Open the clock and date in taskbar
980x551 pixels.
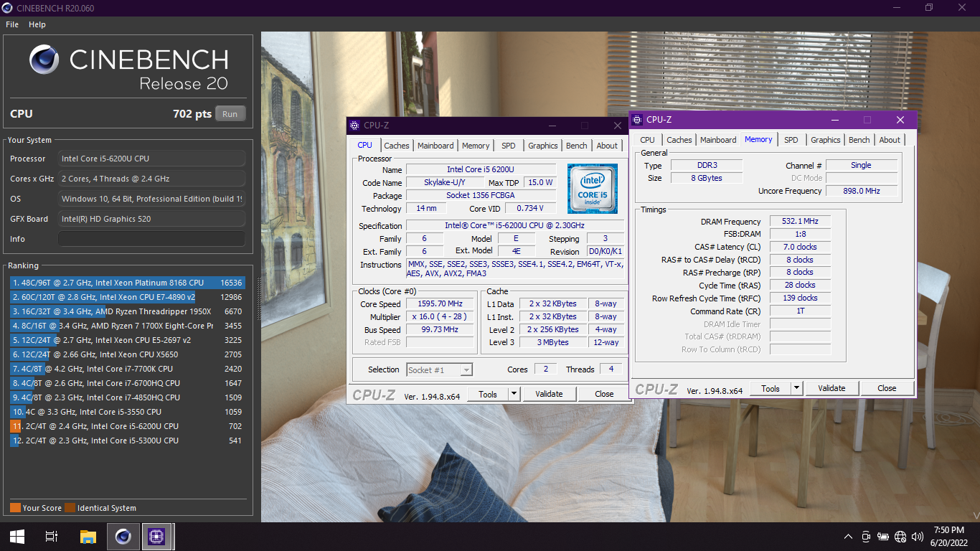click(x=949, y=537)
